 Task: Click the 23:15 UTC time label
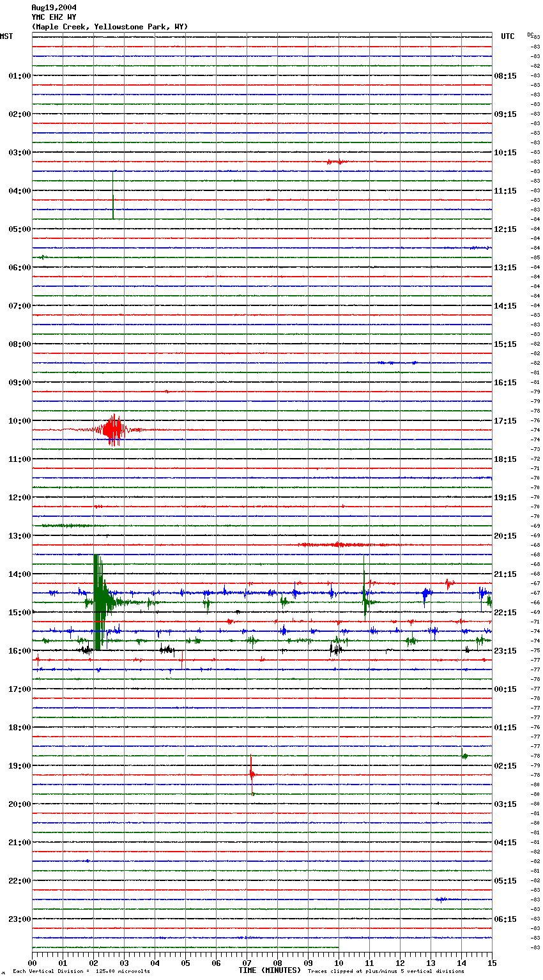pos(505,651)
